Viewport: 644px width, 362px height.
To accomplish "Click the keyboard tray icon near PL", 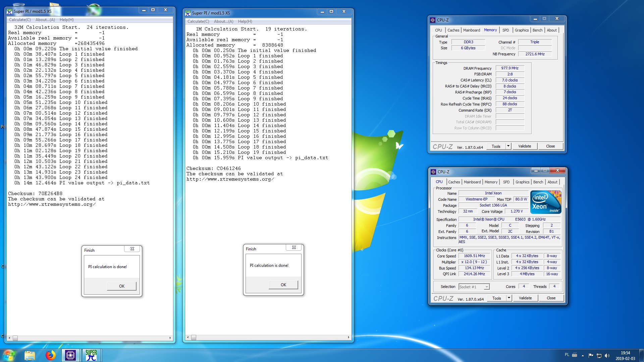I will [x=575, y=355].
